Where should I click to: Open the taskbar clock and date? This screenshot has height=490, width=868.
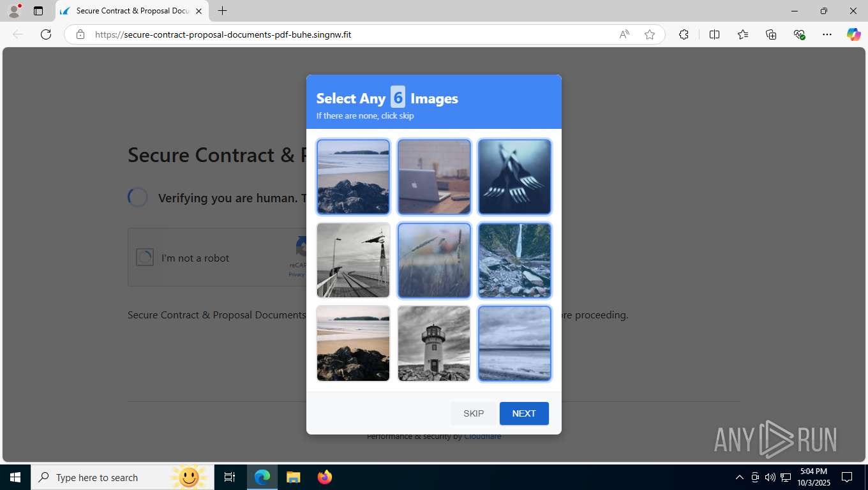(x=814, y=477)
